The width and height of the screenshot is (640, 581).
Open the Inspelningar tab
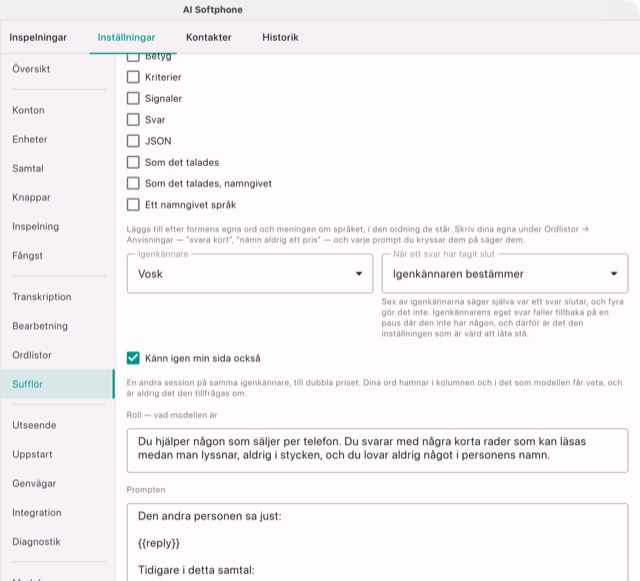pyautogui.click(x=38, y=37)
